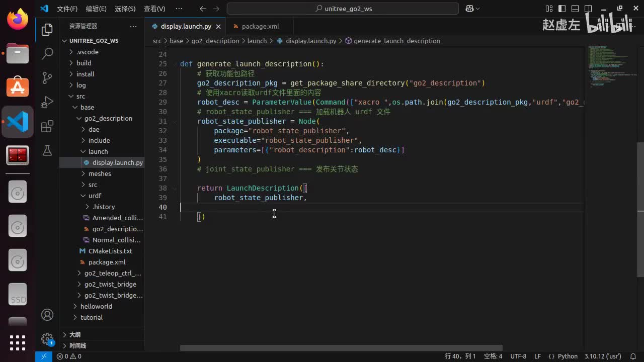This screenshot has height=362, width=644.
Task: Expand the 大纲 outline section
Action: pos(74,334)
